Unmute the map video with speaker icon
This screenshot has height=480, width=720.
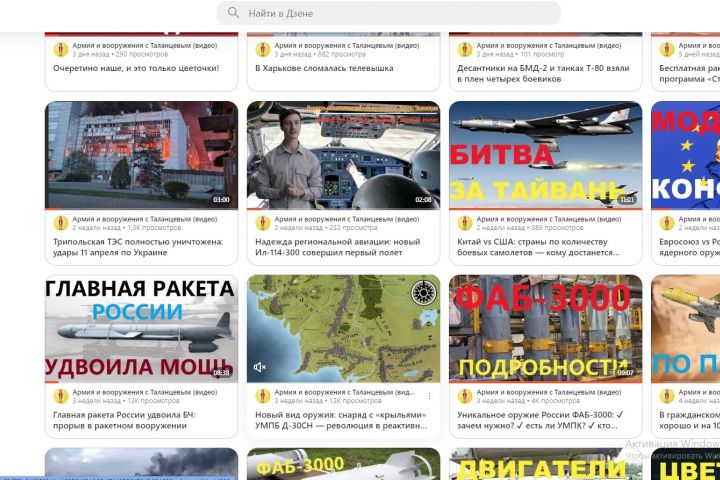click(x=259, y=367)
